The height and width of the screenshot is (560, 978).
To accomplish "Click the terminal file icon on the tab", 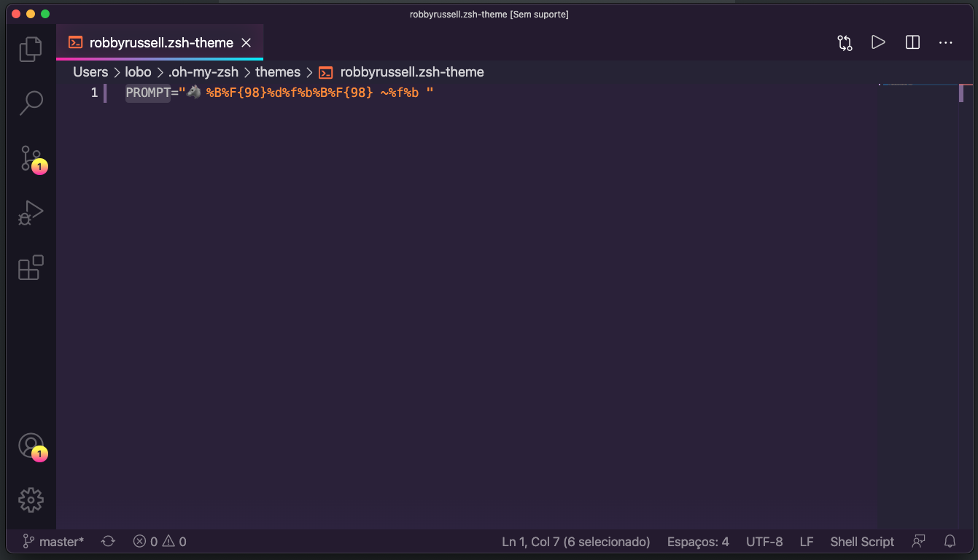I will (75, 42).
